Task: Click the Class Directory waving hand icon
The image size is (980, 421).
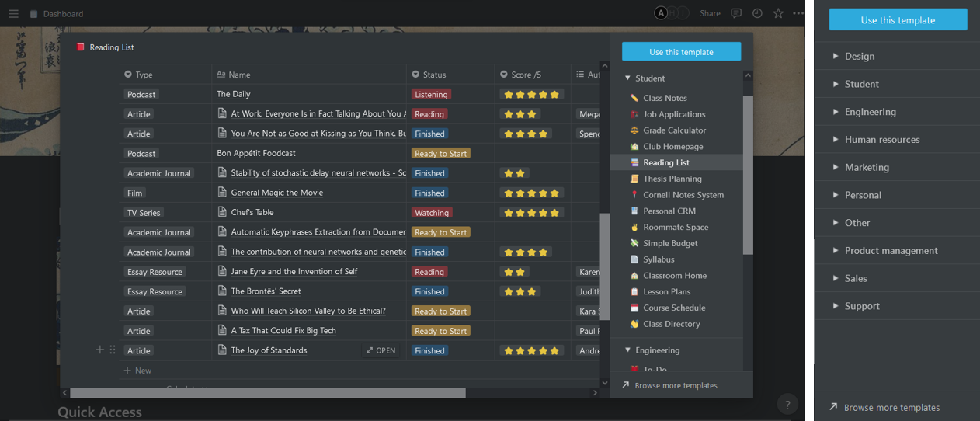Action: point(634,324)
